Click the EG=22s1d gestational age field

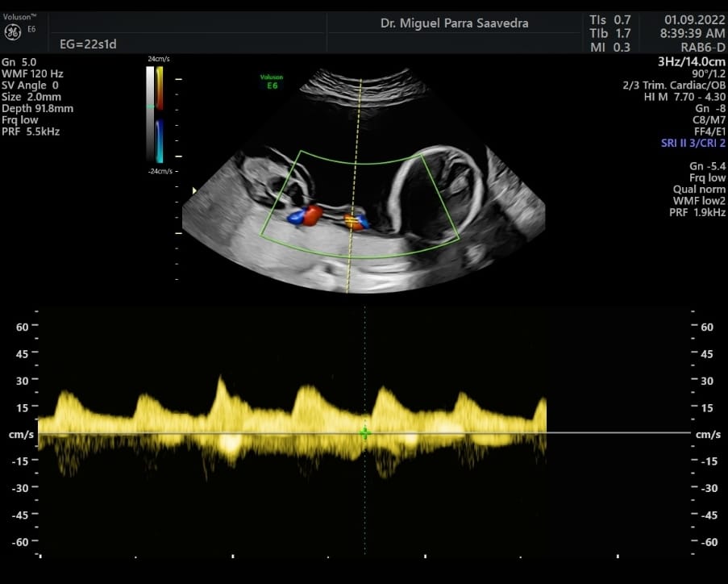pyautogui.click(x=89, y=44)
